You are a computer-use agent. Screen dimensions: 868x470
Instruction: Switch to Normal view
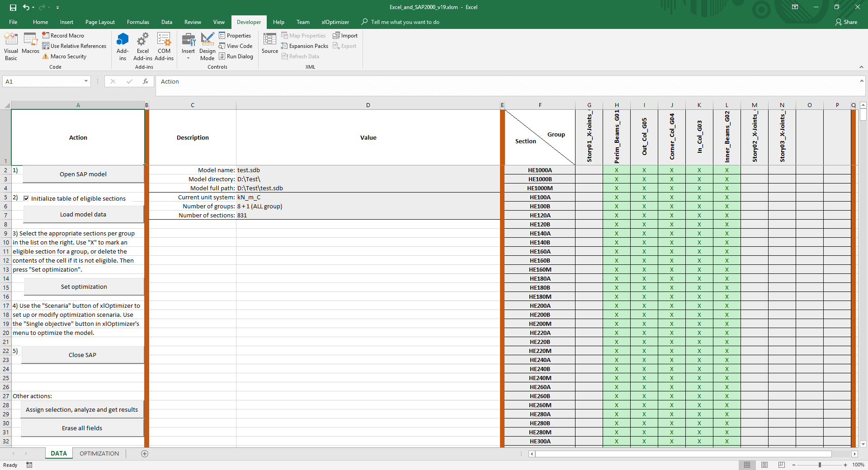pos(747,465)
